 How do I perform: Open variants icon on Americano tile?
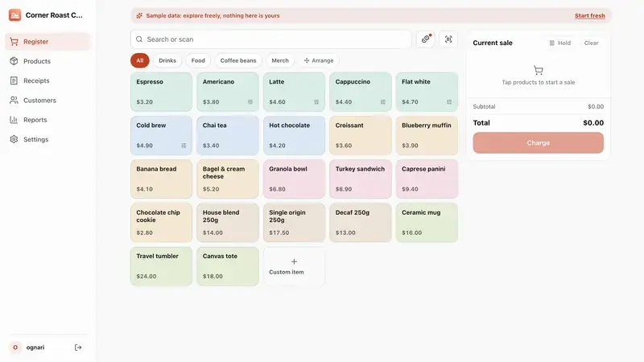pyautogui.click(x=250, y=102)
